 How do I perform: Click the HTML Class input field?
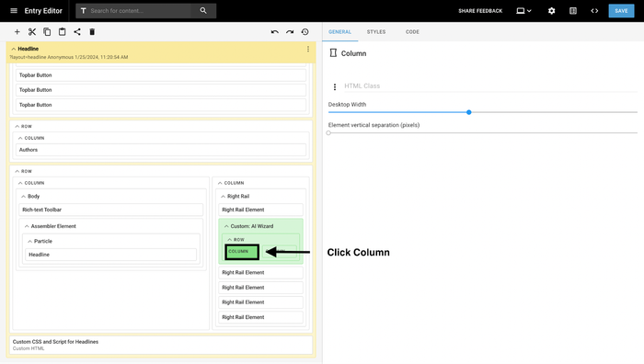490,85
